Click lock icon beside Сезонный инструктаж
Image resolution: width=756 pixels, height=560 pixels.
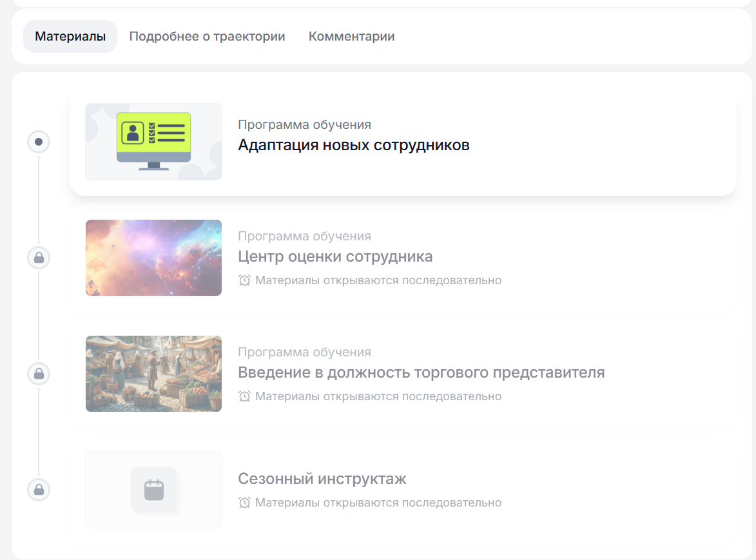(39, 490)
